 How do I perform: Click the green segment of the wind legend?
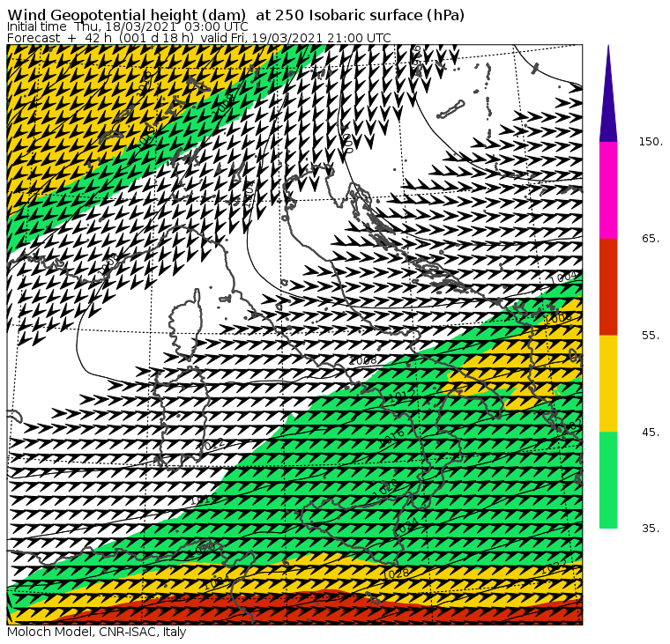coord(608,480)
